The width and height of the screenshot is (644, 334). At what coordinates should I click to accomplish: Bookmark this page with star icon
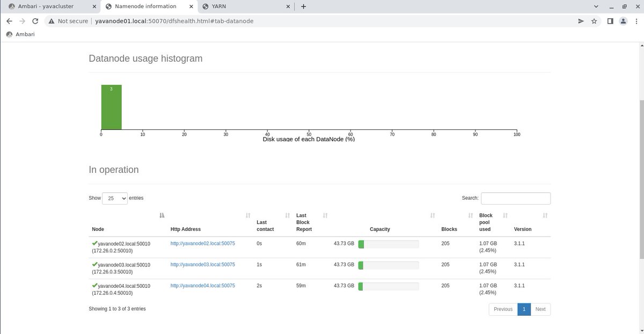[594, 21]
